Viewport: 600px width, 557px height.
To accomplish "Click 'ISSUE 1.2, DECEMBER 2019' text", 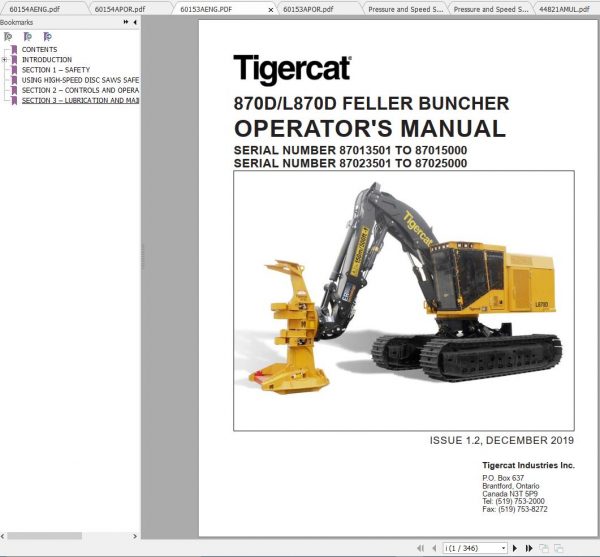I will coord(502,440).
